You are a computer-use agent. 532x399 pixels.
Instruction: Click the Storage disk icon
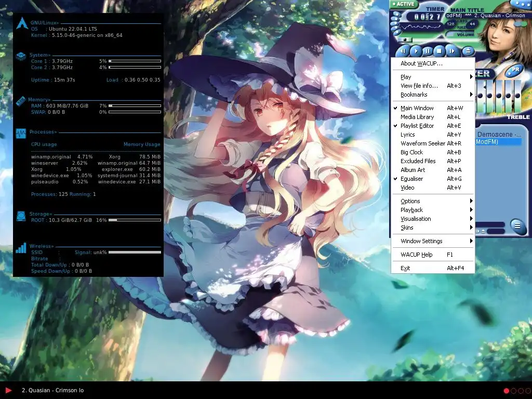21,216
